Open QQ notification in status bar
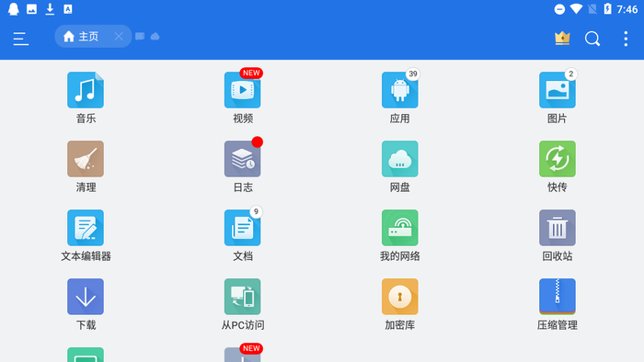Viewport: 644px width, 362px height. pos(14,9)
